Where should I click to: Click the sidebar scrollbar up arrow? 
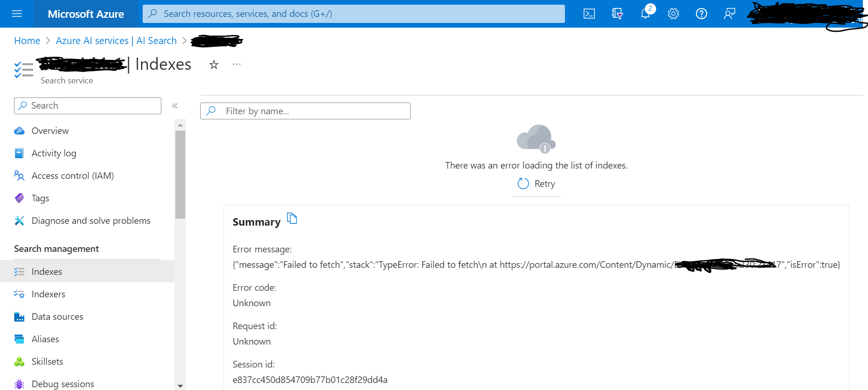point(180,125)
